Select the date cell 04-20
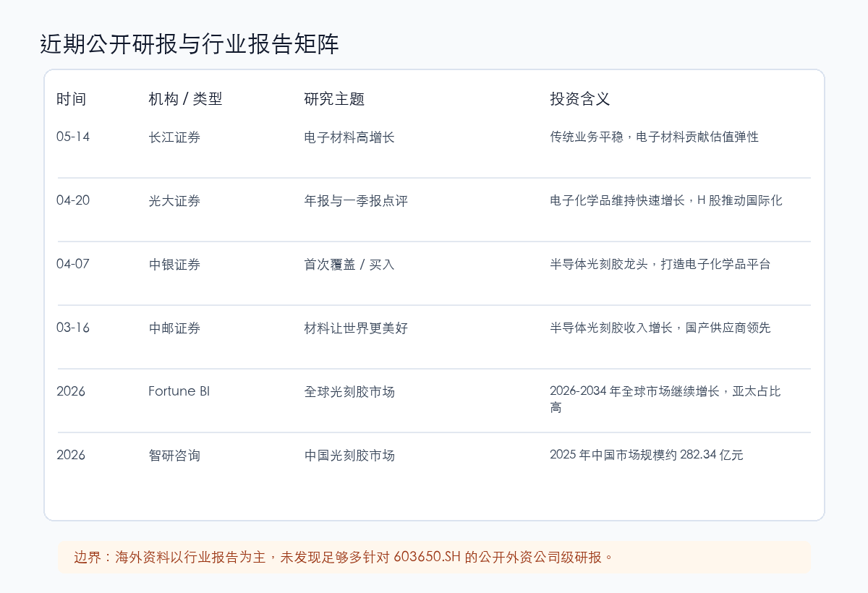This screenshot has height=593, width=868. tap(73, 200)
